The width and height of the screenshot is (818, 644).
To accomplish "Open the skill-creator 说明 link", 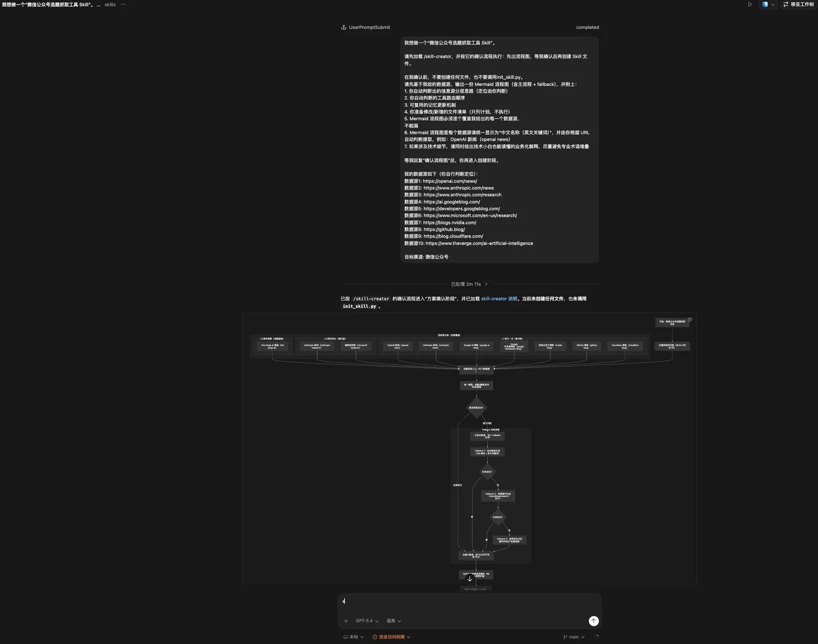I will (x=499, y=299).
